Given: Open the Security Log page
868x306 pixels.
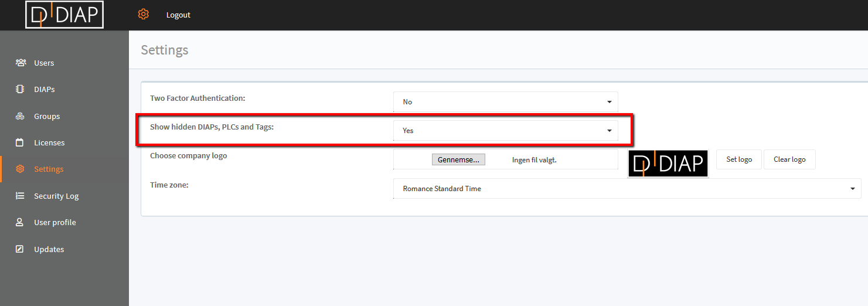Looking at the screenshot, I should click(56, 196).
